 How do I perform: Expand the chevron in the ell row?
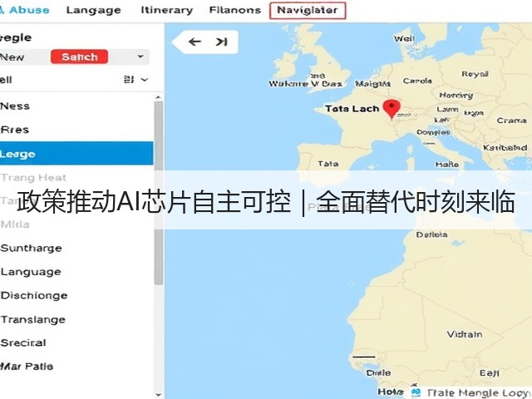click(x=145, y=80)
